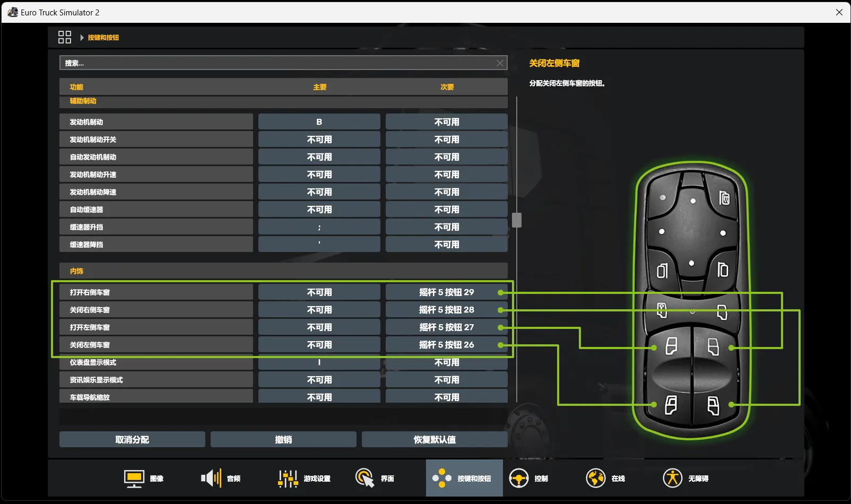Open the 控制 controls steering wheel icon
This screenshot has width=851, height=504.
(519, 478)
